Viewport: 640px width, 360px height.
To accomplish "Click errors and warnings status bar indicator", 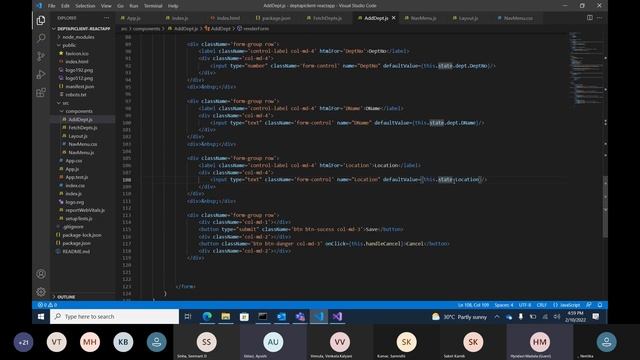I will tap(47, 305).
